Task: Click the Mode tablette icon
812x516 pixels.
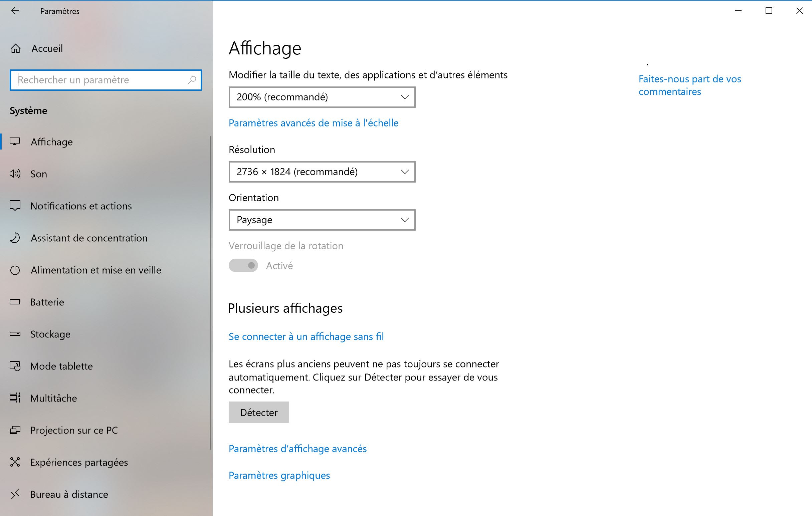Action: pos(15,366)
